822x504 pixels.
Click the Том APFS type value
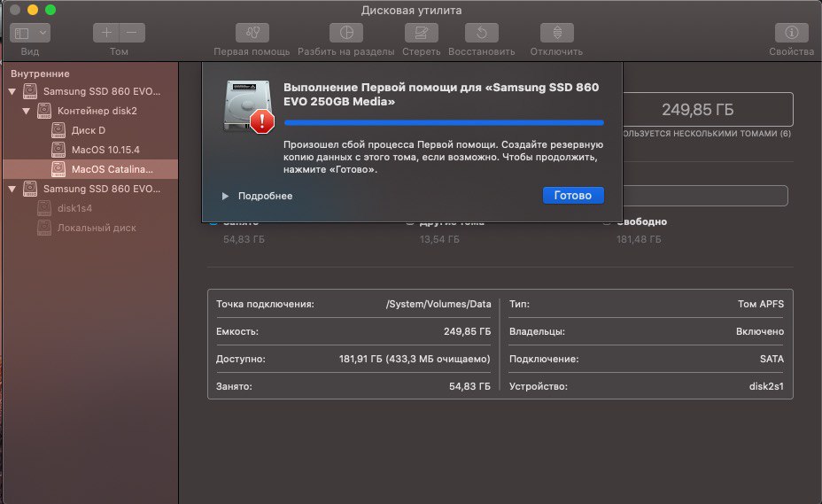[761, 304]
